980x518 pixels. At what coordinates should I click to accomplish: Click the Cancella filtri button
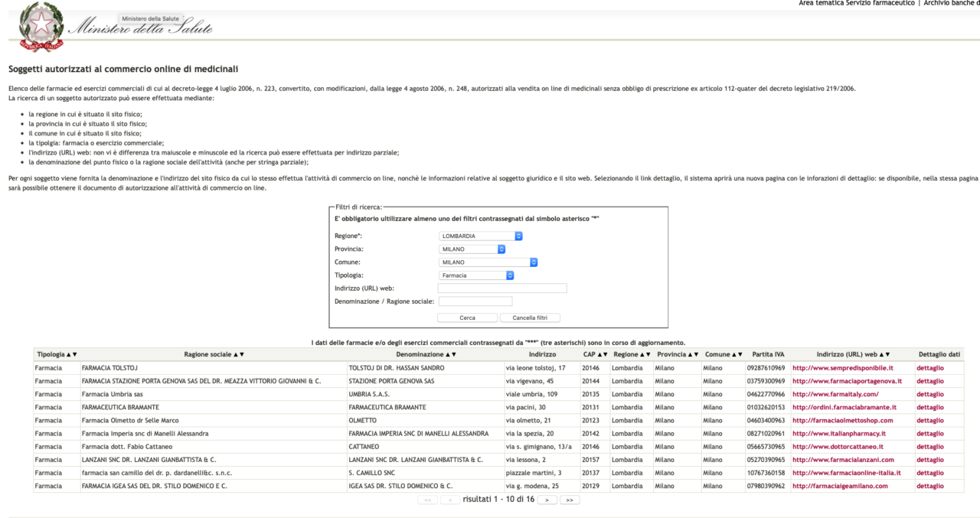click(530, 318)
